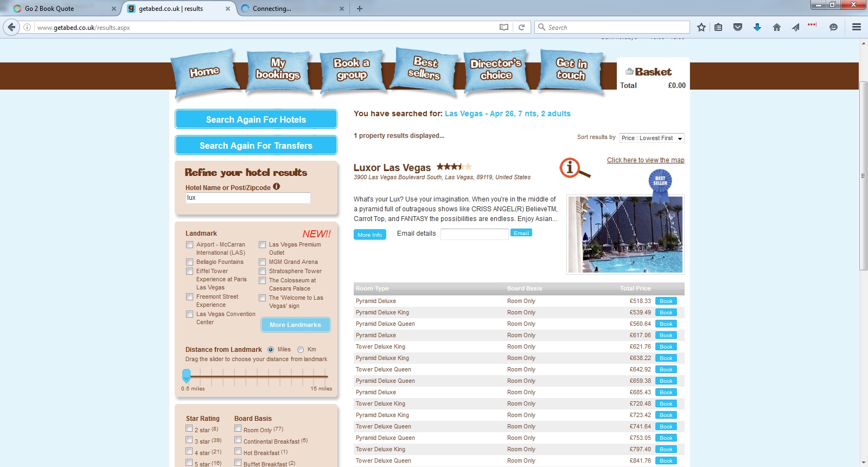Open More Info for Luxor Las Vegas
The width and height of the screenshot is (868, 467).
click(x=370, y=235)
